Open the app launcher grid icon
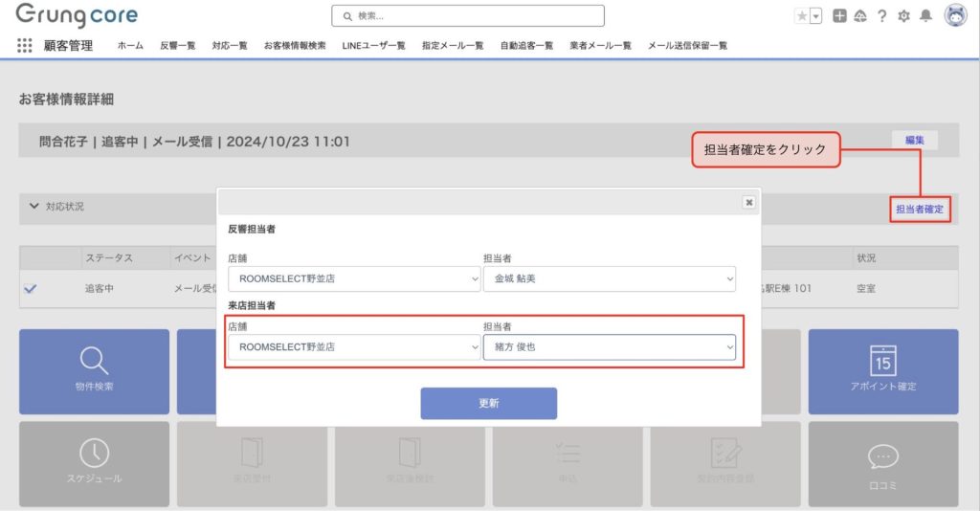Viewport: 980px width, 511px height. [25, 45]
